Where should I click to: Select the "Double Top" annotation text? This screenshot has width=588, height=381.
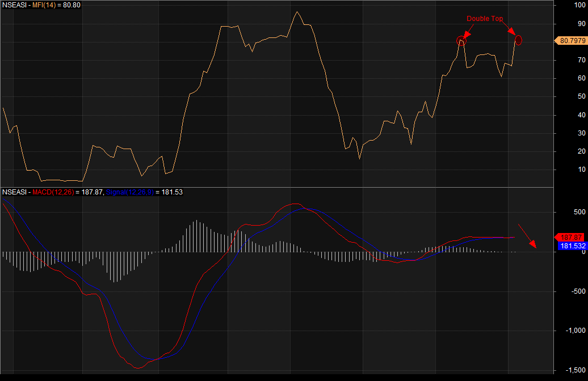(x=485, y=19)
